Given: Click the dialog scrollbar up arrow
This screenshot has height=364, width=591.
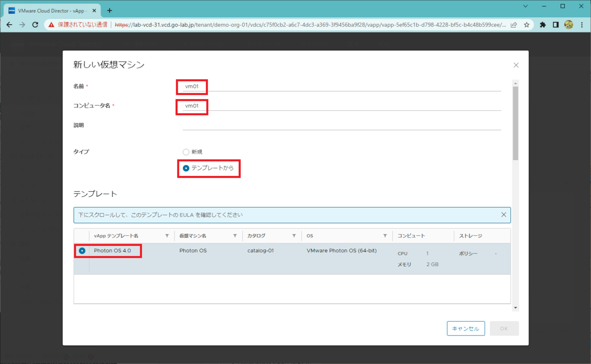Looking at the screenshot, I should [515, 83].
